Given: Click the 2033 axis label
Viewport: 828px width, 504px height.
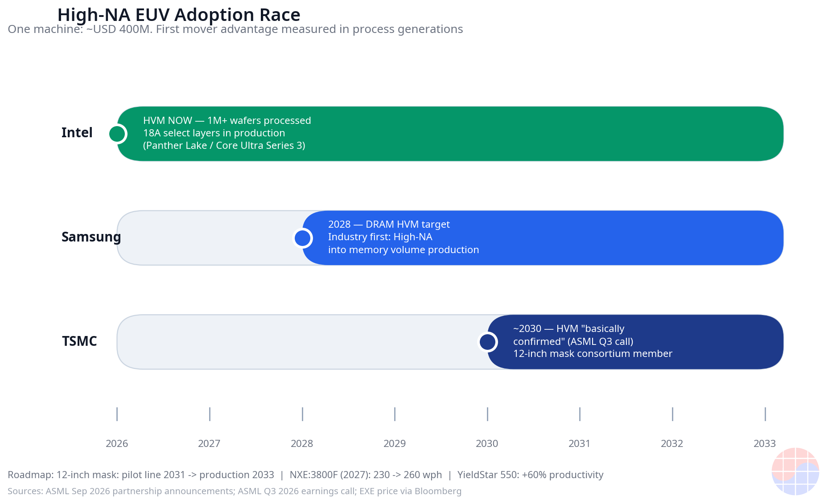Looking at the screenshot, I should pos(765,444).
